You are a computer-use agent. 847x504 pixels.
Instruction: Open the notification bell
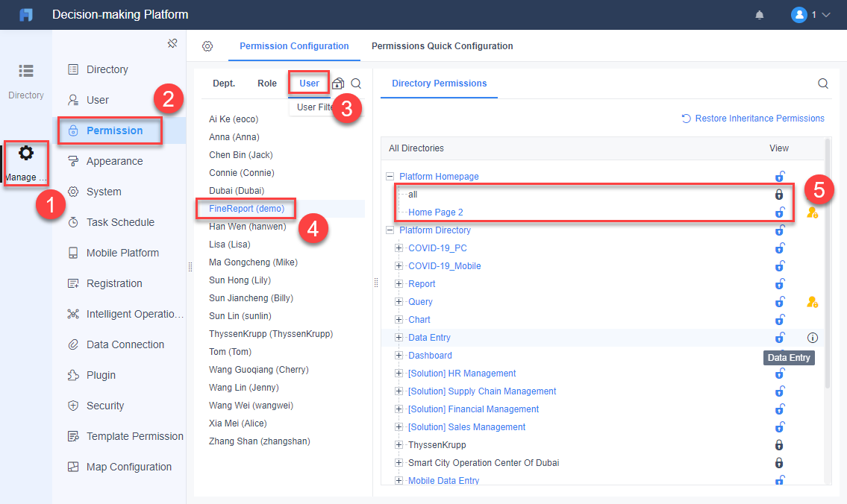759,15
